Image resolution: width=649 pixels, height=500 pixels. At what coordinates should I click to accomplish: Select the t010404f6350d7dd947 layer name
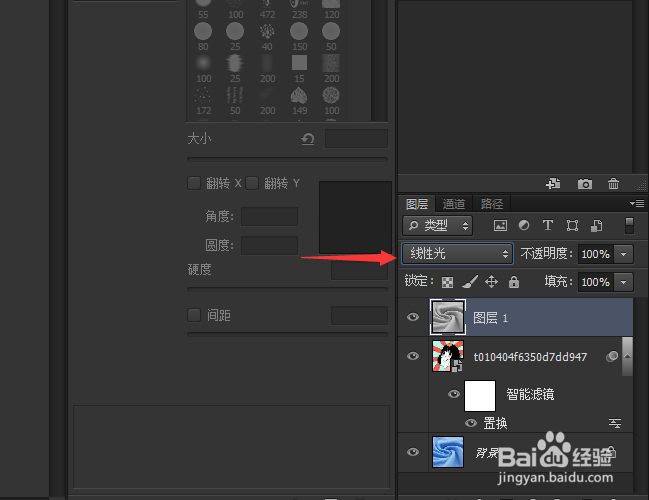pos(530,357)
